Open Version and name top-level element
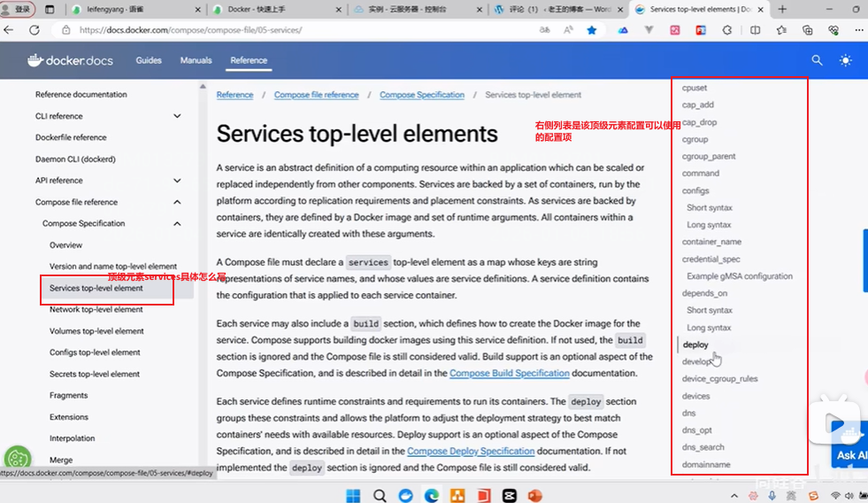Viewport: 868px width, 503px height. coord(113,267)
